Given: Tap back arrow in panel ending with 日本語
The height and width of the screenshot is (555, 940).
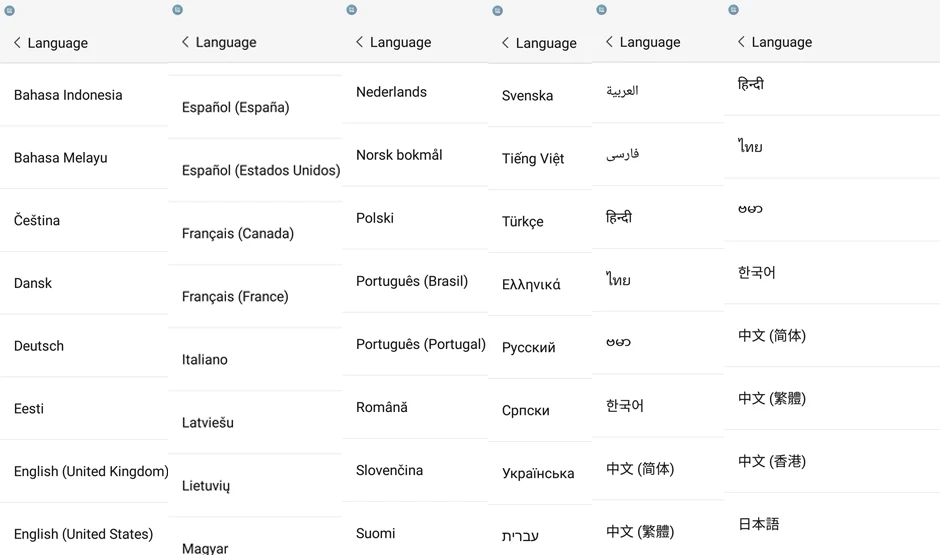Looking at the screenshot, I should click(741, 42).
